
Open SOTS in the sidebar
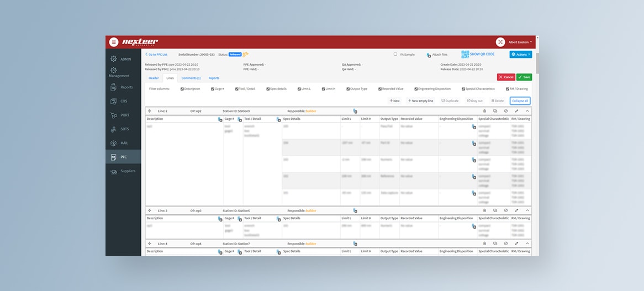pyautogui.click(x=123, y=129)
